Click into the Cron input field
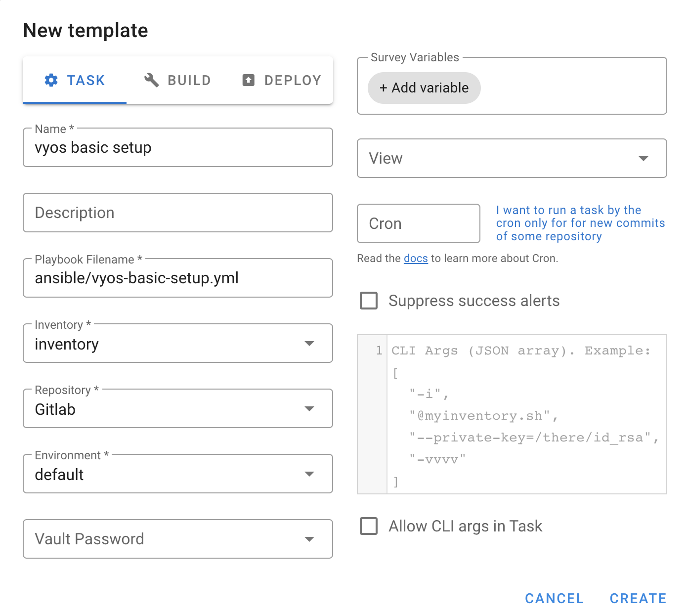The image size is (687, 616). pos(418,224)
